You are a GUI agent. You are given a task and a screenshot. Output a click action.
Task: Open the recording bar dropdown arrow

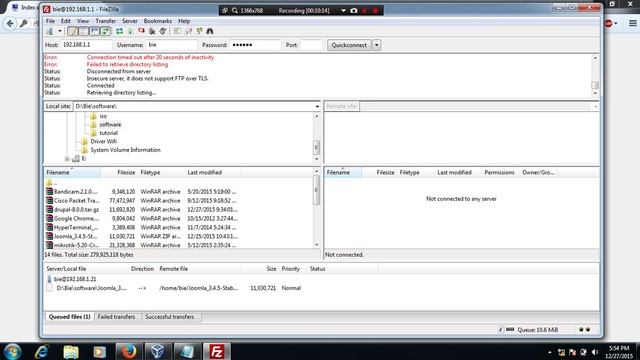[x=343, y=10]
